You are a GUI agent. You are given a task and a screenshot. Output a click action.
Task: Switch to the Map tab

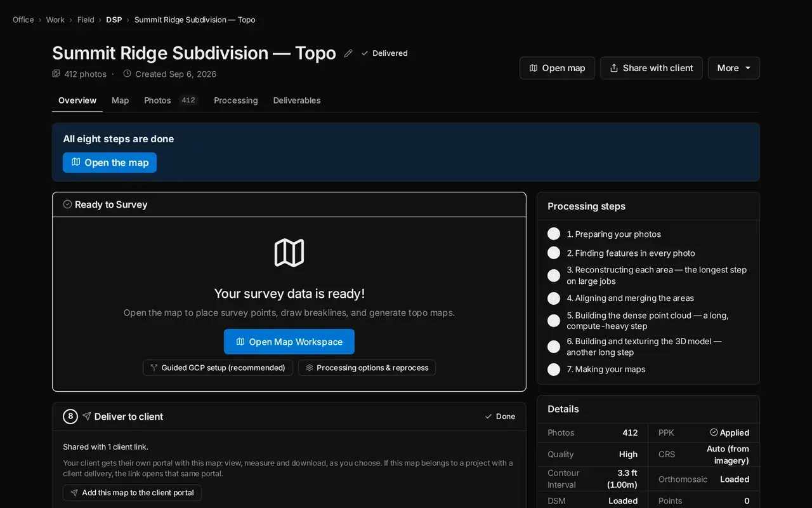coord(120,100)
